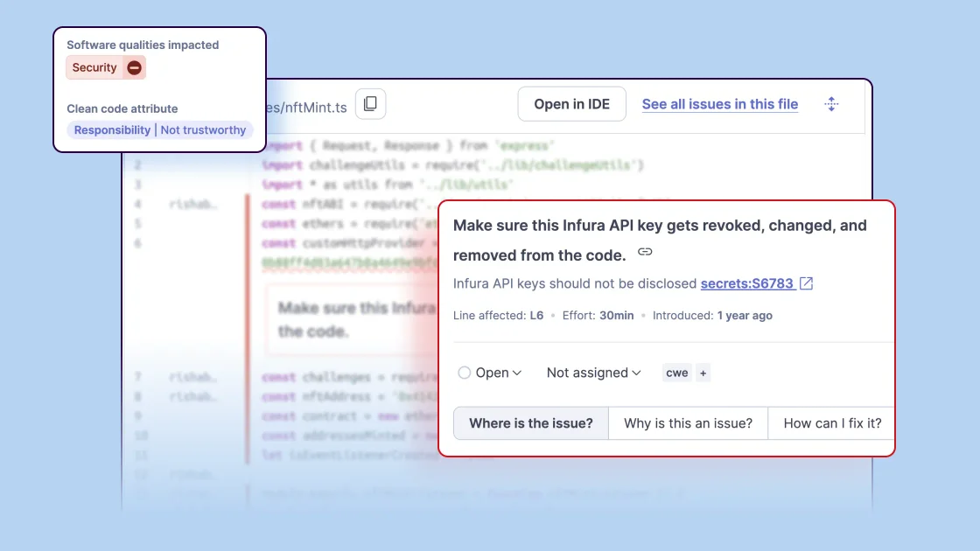Open the Not assigned assignee dropdown
Viewport: 980px width, 551px height.
pyautogui.click(x=593, y=373)
